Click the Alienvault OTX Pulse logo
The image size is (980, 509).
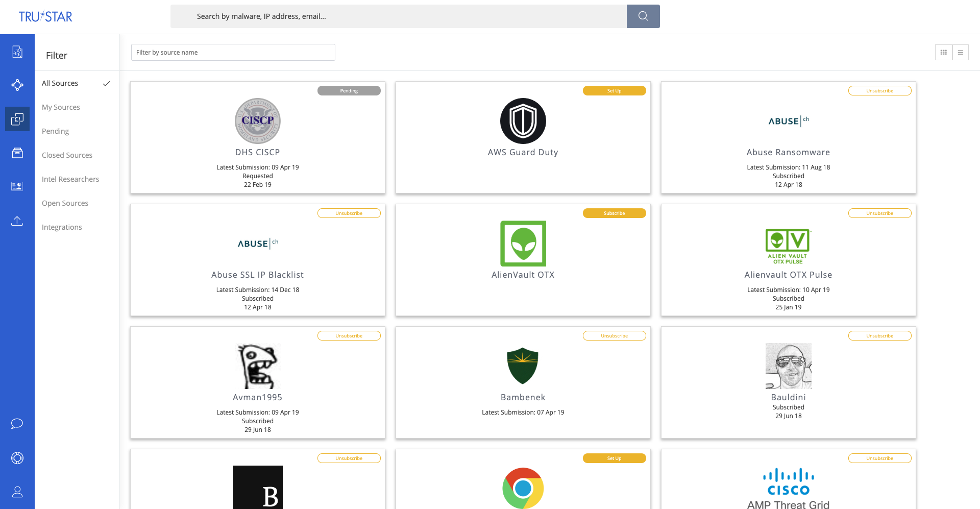coord(789,246)
